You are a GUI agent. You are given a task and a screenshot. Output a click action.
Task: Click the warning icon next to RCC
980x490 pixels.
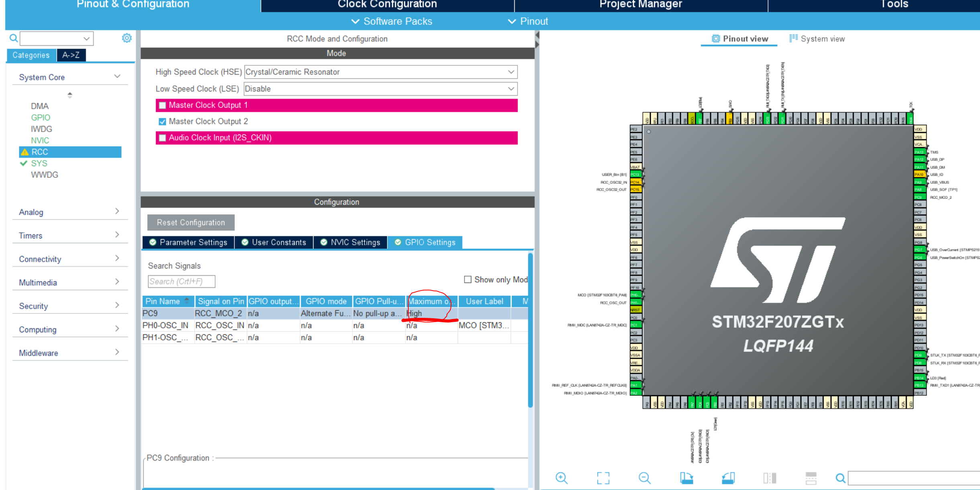(x=26, y=152)
